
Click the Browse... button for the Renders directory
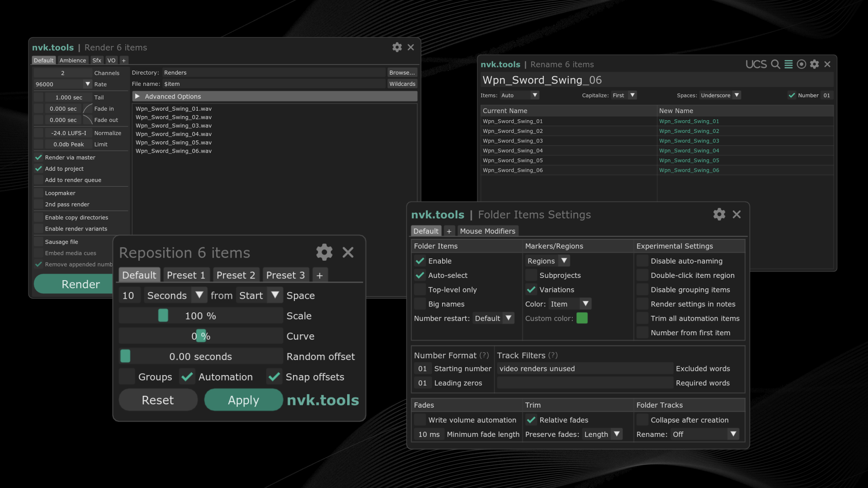401,72
